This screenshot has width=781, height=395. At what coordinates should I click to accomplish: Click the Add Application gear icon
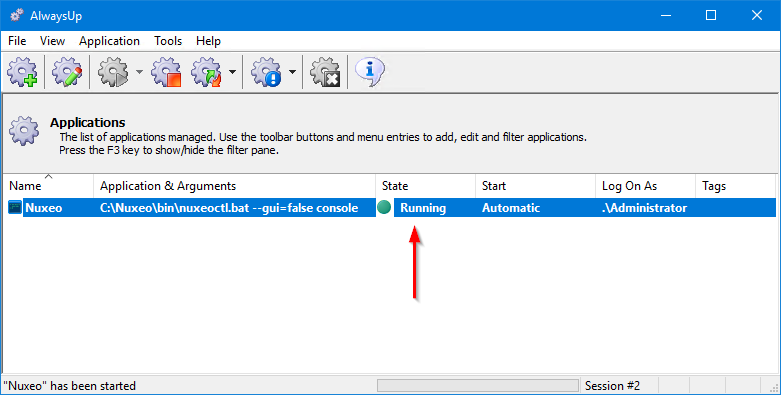22,73
